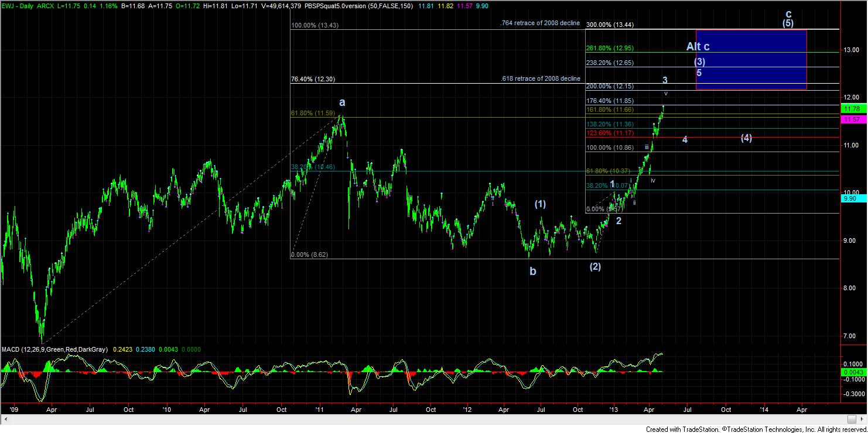Image resolution: width=868 pixels, height=433 pixels.
Task: Click the 76.40% (12.30) retracement label
Action: tap(313, 79)
